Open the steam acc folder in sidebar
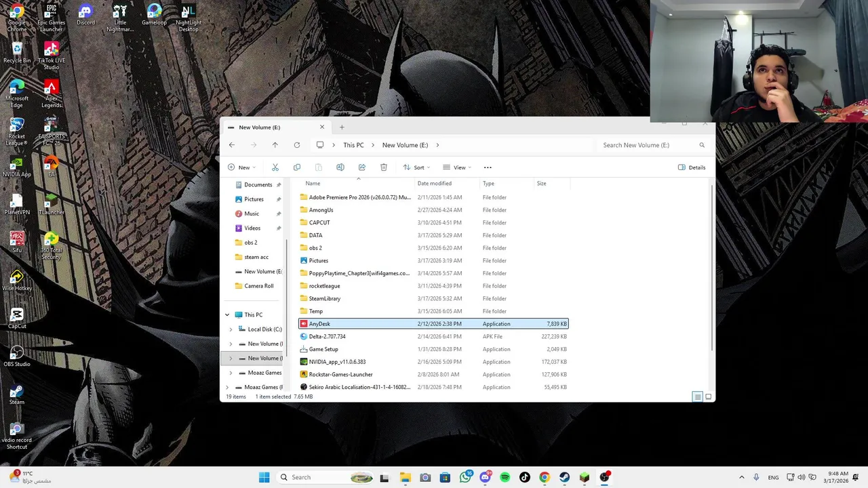 (256, 257)
